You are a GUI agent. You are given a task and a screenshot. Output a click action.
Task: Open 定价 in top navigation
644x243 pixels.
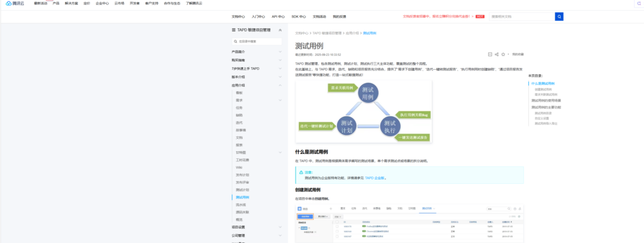coord(87,3)
